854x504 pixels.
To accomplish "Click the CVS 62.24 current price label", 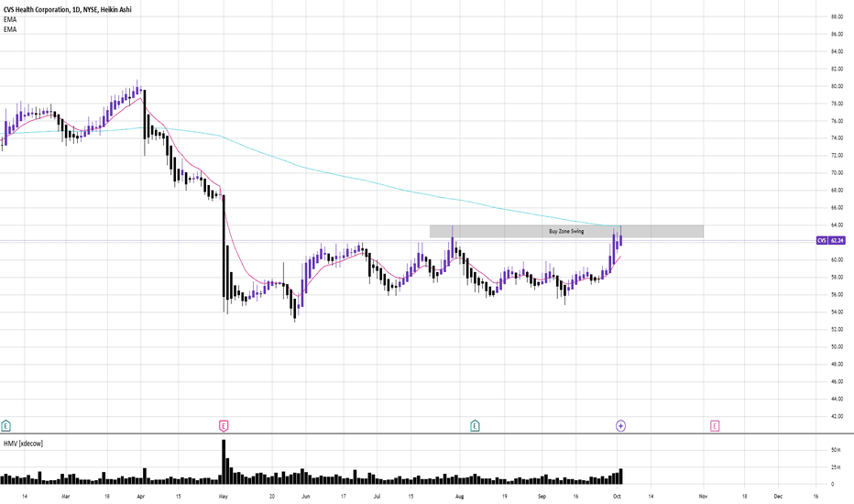I will pyautogui.click(x=830, y=240).
